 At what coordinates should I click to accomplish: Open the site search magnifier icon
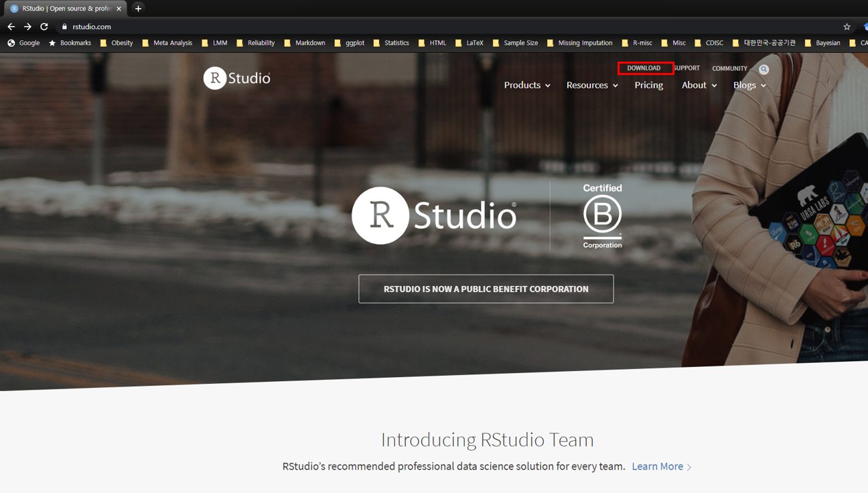[x=764, y=69]
